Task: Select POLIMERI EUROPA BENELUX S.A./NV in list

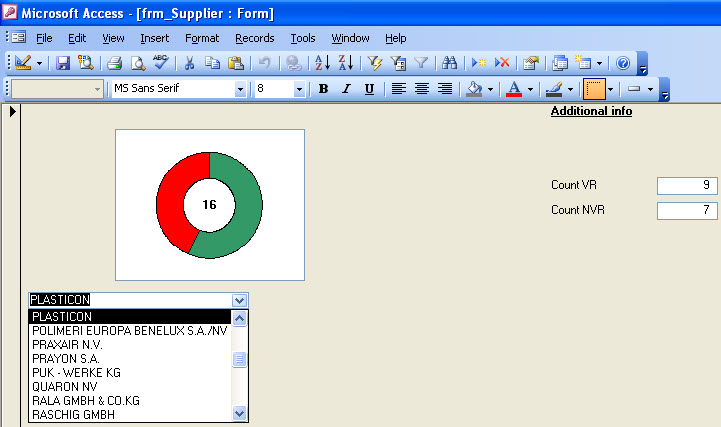Action: coord(130,331)
